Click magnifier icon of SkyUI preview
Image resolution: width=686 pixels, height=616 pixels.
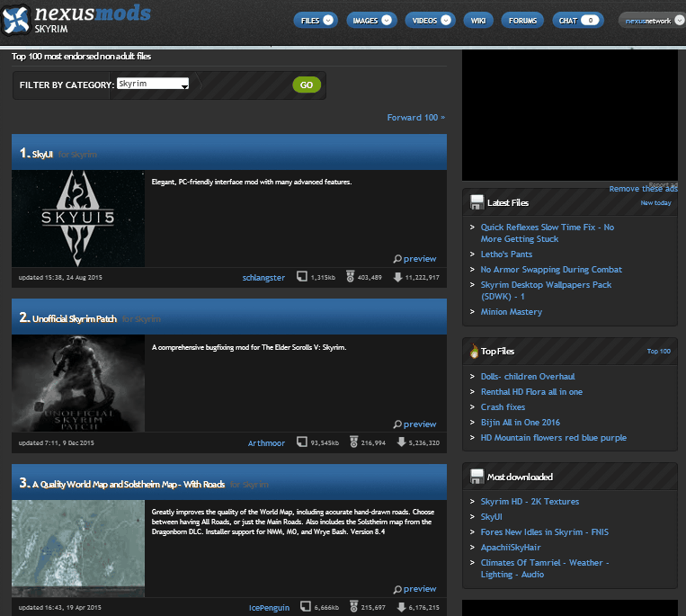tap(397, 259)
